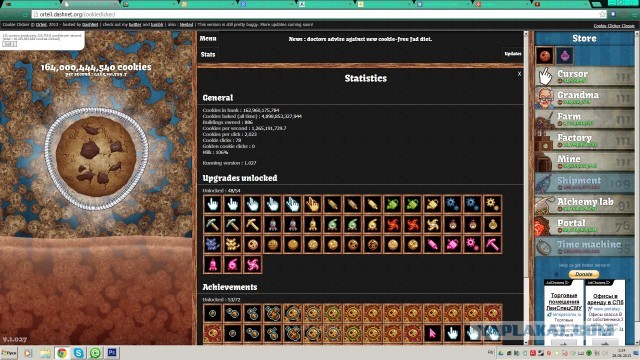Open the Orteil link in the top bar

click(x=41, y=25)
